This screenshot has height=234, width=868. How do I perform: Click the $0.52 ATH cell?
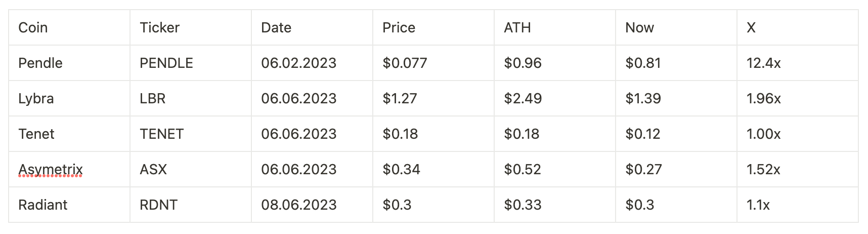tap(555, 169)
